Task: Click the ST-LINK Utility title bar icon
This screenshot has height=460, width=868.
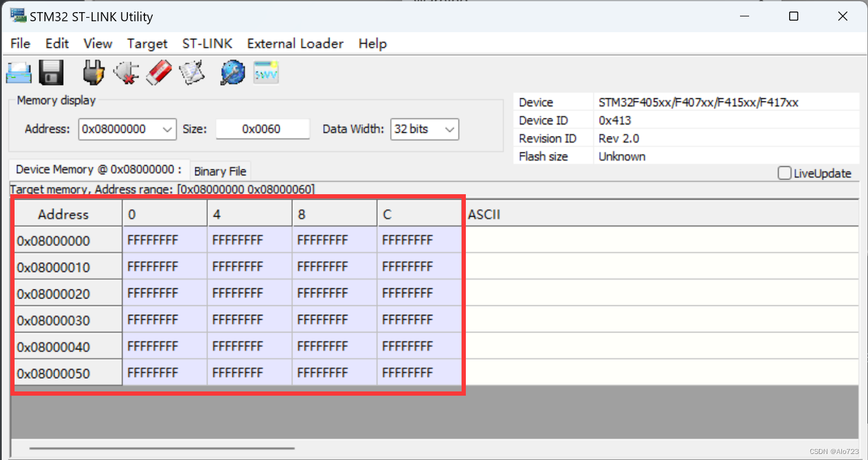Action: click(x=18, y=16)
